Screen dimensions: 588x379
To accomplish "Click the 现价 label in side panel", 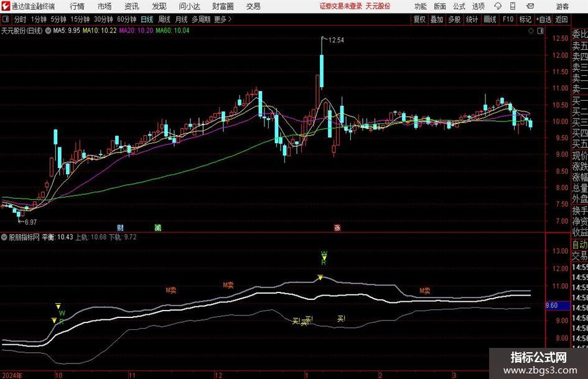I will pos(580,156).
